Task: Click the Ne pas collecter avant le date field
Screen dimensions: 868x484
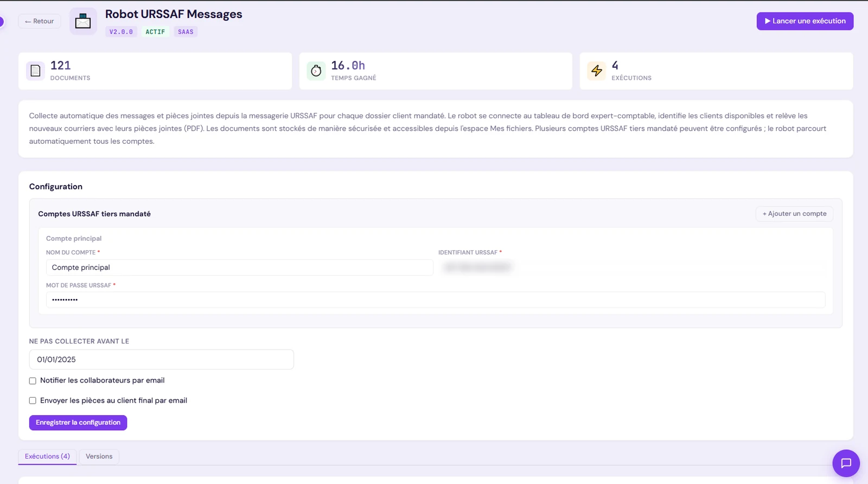Action: coord(162,360)
